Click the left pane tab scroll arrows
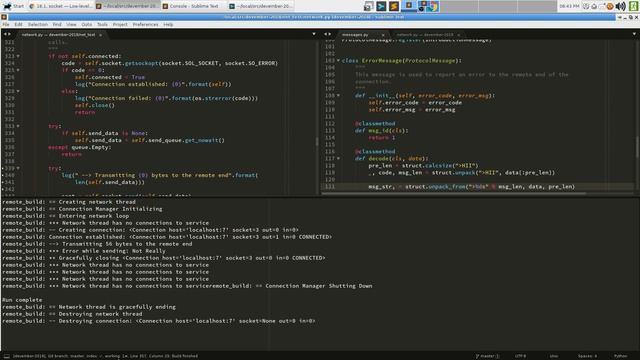 click(x=7, y=34)
